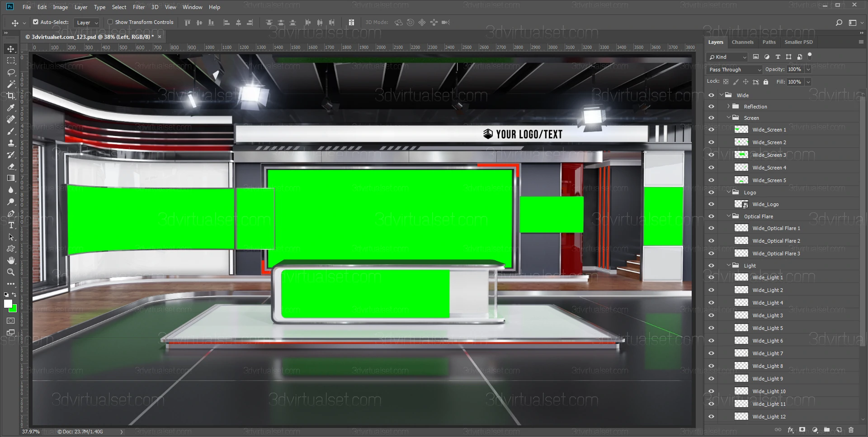
Task: Click Delete layer trash icon
Action: pos(851,430)
